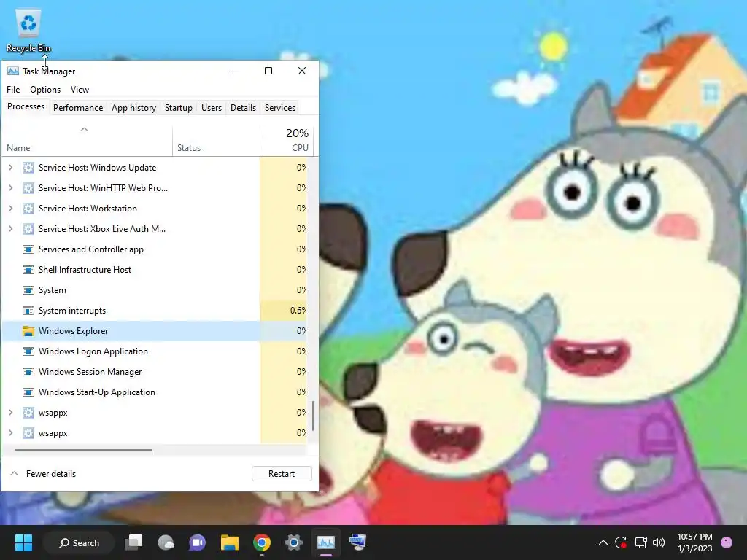Open Task View from the taskbar
The width and height of the screenshot is (747, 560).
click(x=134, y=542)
